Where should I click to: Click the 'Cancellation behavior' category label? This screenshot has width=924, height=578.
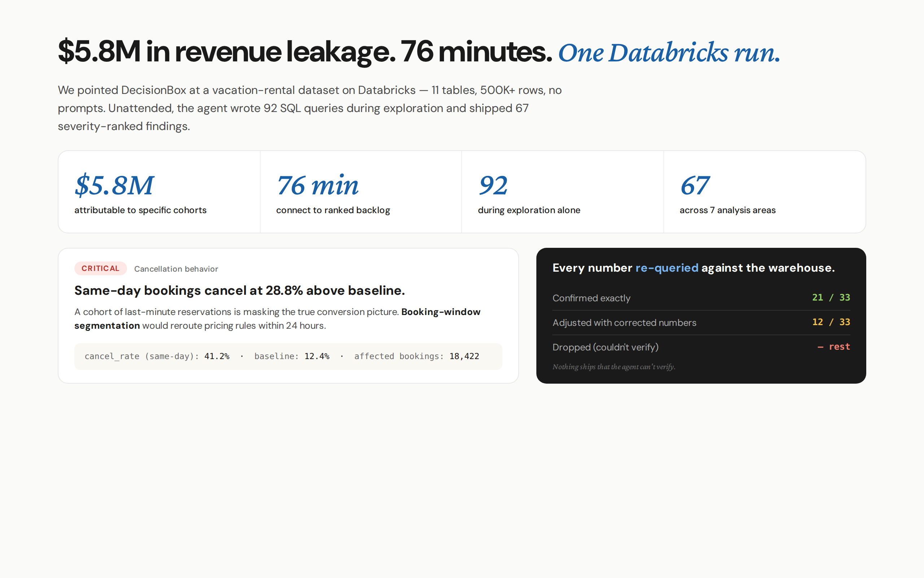point(176,269)
